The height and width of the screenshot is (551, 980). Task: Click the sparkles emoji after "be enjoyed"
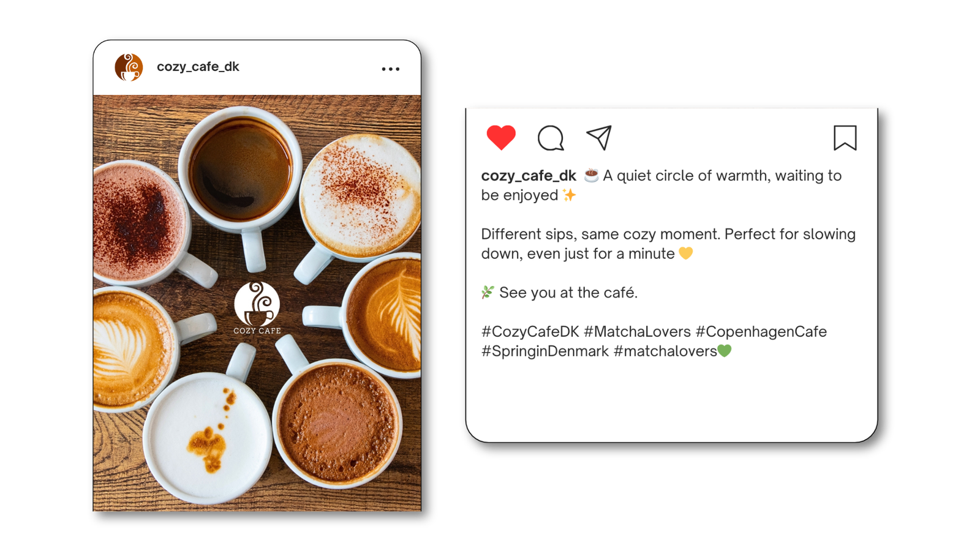pyautogui.click(x=570, y=195)
